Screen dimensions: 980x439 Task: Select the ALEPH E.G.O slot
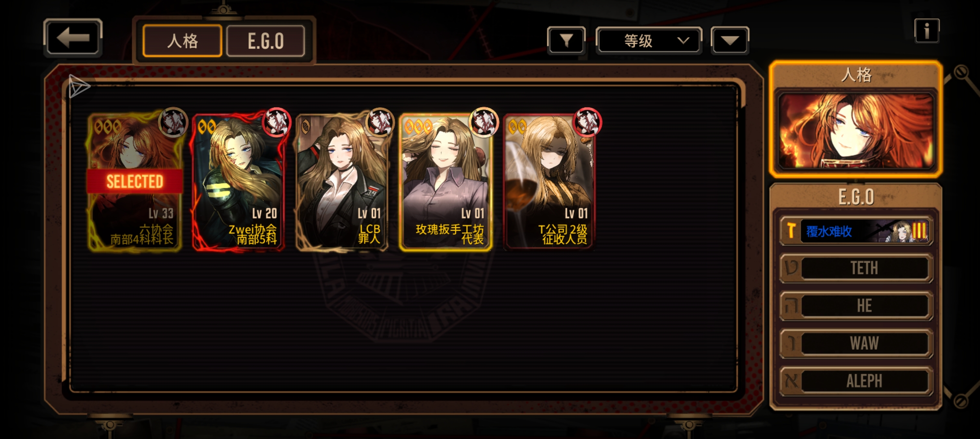pos(856,381)
